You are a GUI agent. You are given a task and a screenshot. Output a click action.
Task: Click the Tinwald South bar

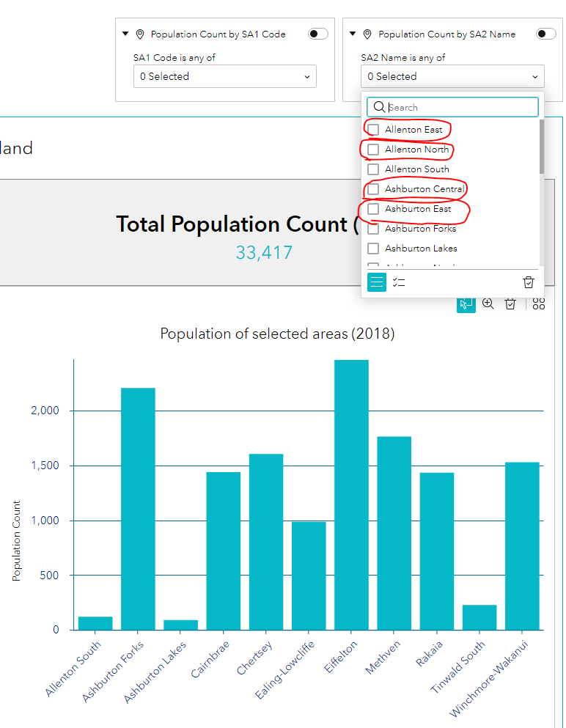coord(479,617)
